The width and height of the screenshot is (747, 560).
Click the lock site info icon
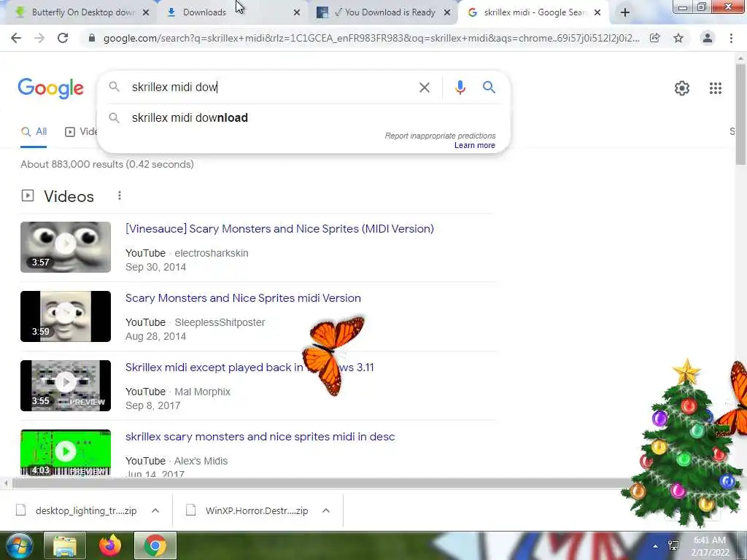pos(92,38)
